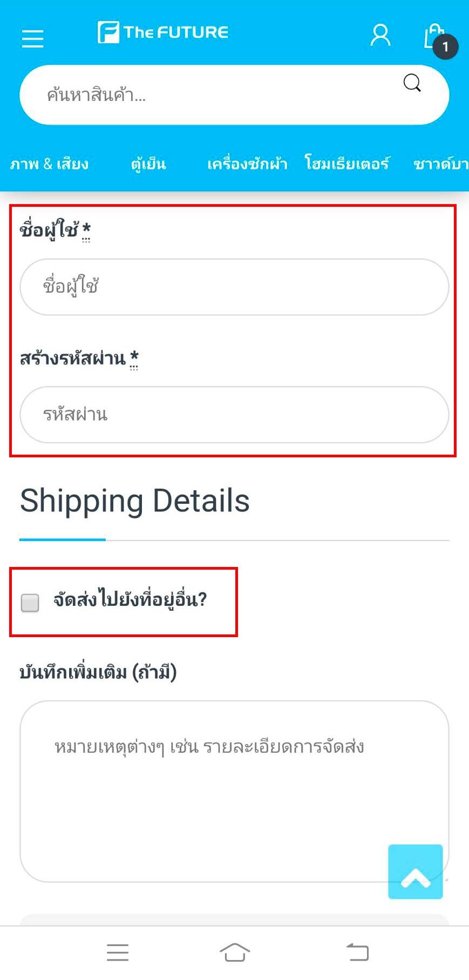Click the ชื่อผู้ใช้ username field

coord(234,287)
